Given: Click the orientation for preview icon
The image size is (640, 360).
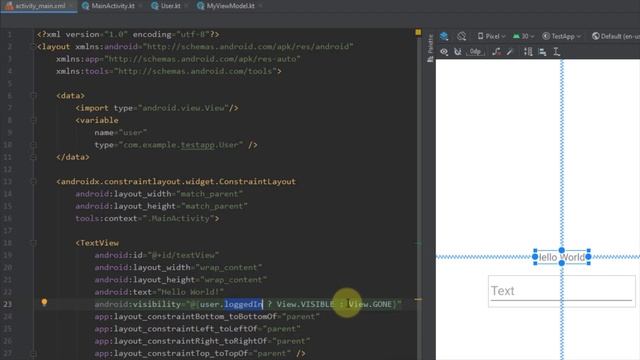Looking at the screenshot, I should tap(462, 36).
